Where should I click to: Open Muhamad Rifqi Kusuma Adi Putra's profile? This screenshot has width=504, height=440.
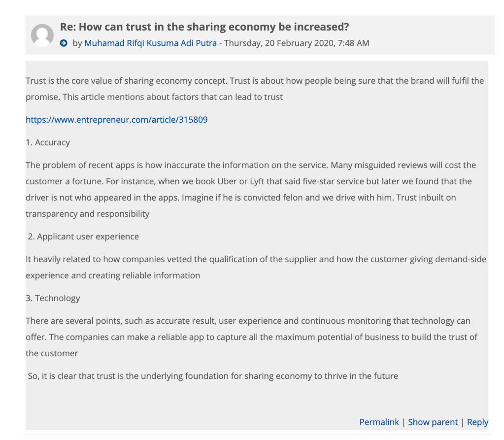point(150,43)
